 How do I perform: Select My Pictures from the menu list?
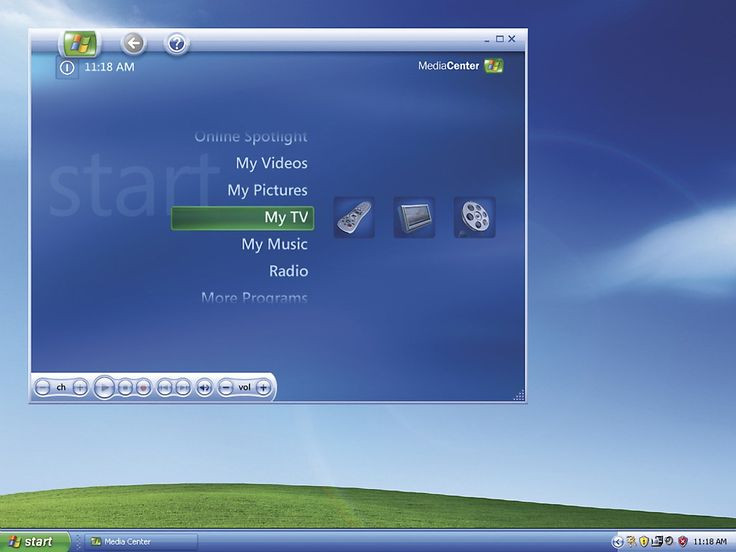[x=267, y=190]
